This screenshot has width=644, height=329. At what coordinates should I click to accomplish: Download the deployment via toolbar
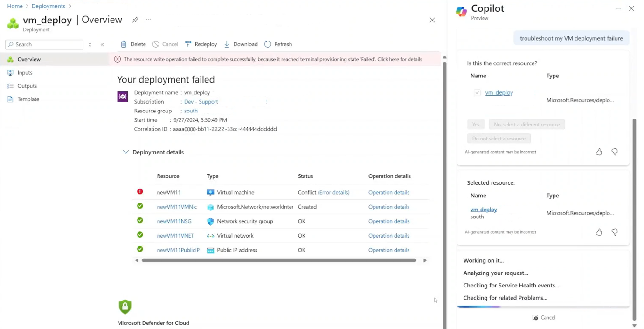coord(241,44)
